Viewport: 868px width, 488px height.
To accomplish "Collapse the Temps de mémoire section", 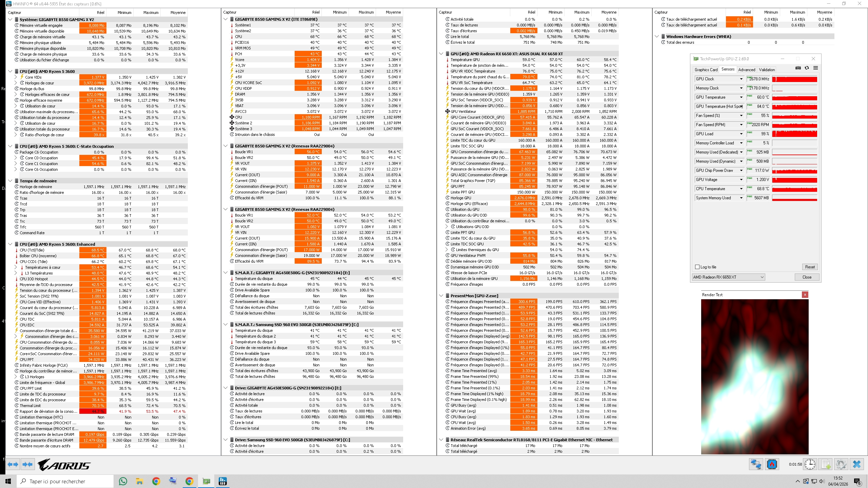I will click(10, 181).
